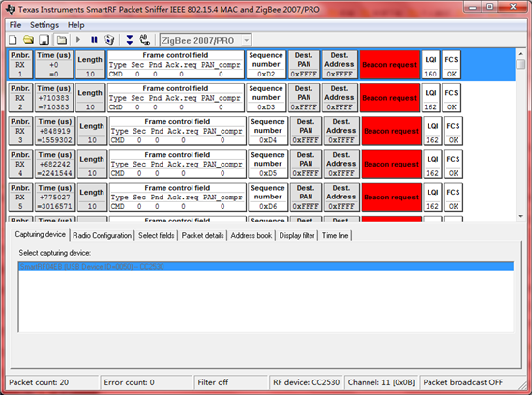Select packet 5 Beacon request field
The width and height of the screenshot is (532, 395).
(x=391, y=197)
